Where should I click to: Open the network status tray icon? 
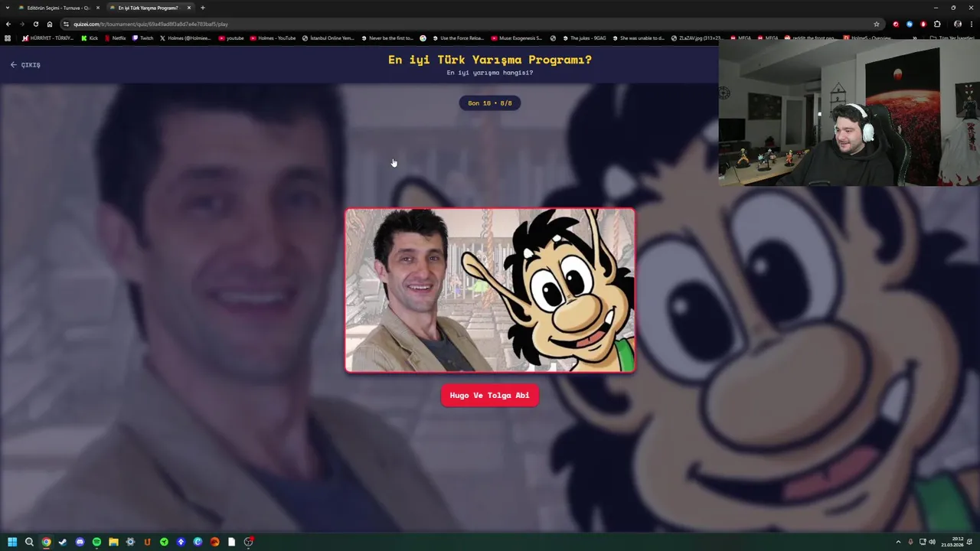tap(923, 542)
